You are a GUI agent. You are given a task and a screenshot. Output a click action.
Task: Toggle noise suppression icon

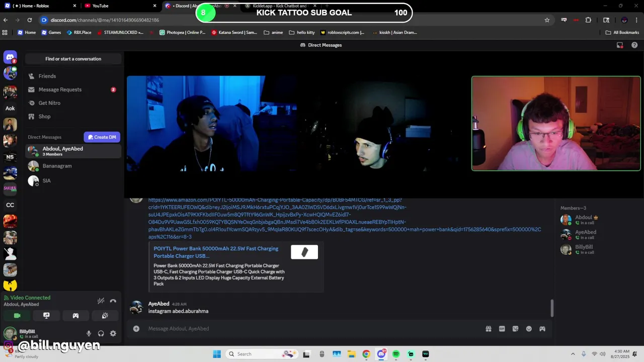click(x=101, y=301)
